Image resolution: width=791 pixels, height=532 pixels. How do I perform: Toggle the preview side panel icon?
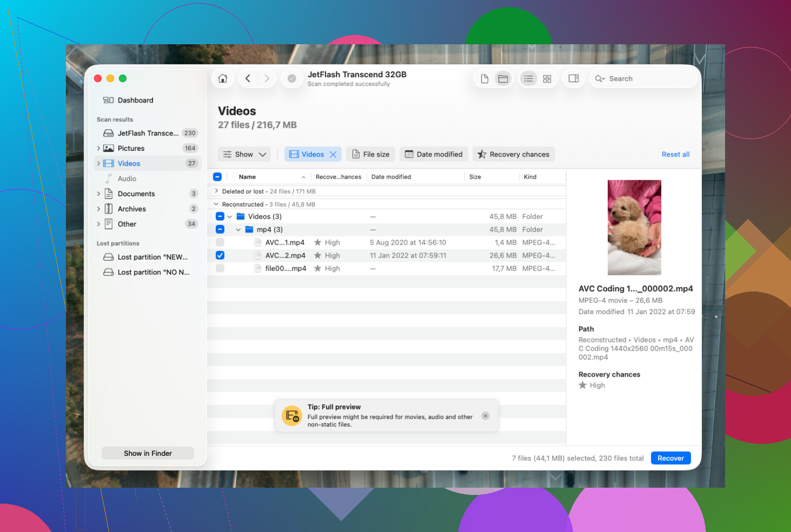[x=573, y=79]
